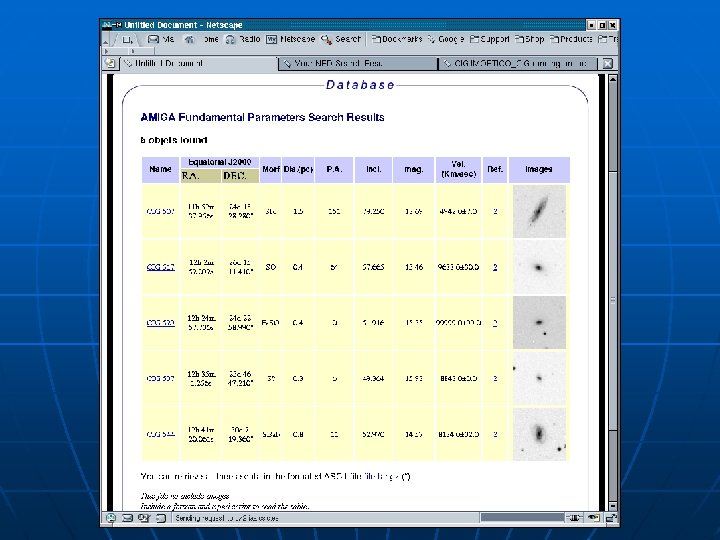This screenshot has height=540, width=720.
Task: View the galaxy thumbnail in the 12h 24m row
Action: pyautogui.click(x=539, y=323)
